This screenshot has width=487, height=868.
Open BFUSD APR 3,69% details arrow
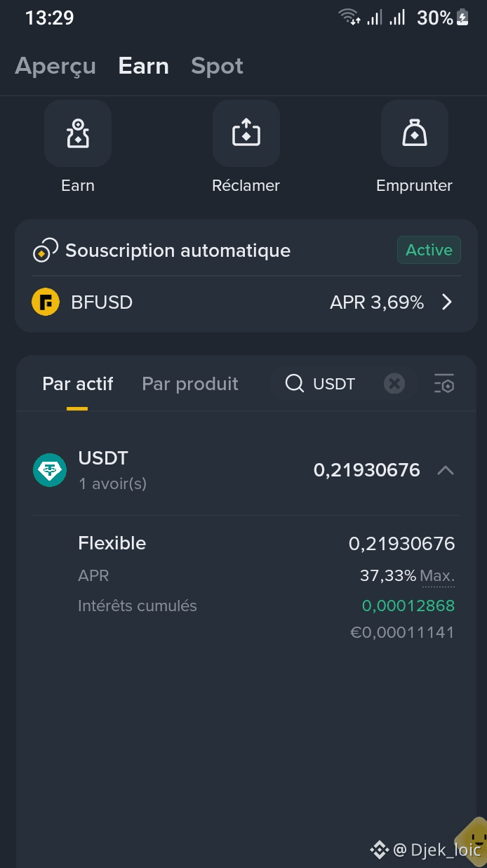[447, 302]
